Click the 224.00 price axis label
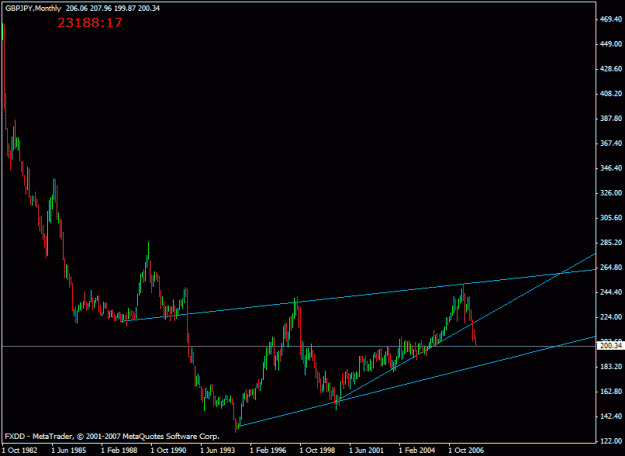The image size is (625, 456). pyautogui.click(x=613, y=317)
